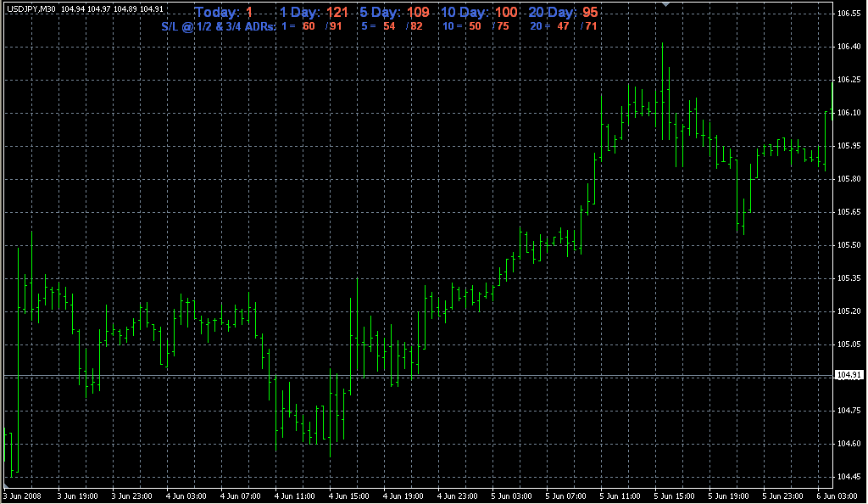868x504 pixels.
Task: Click the "4 Jun 11:00" time axis label
Action: tap(294, 496)
